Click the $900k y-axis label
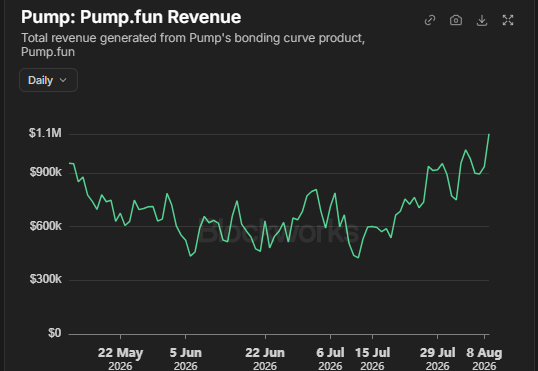Screen dimensions: 538x371 46,172
